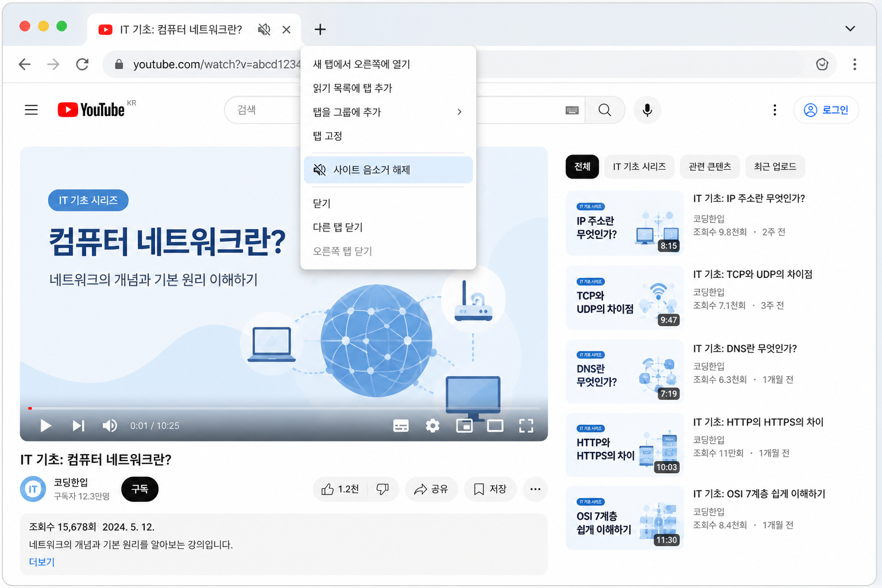Reload the page
Image resolution: width=882 pixels, height=588 pixels.
click(82, 64)
